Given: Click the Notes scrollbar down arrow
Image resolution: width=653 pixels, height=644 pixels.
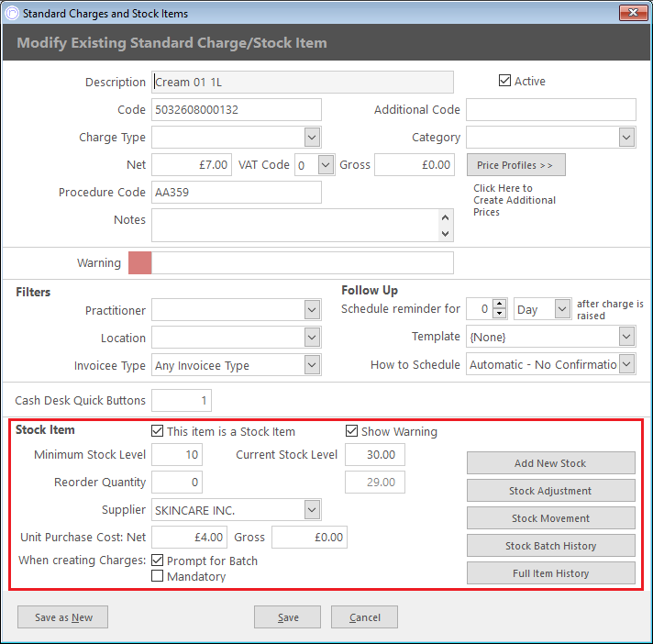Looking at the screenshot, I should [x=445, y=233].
